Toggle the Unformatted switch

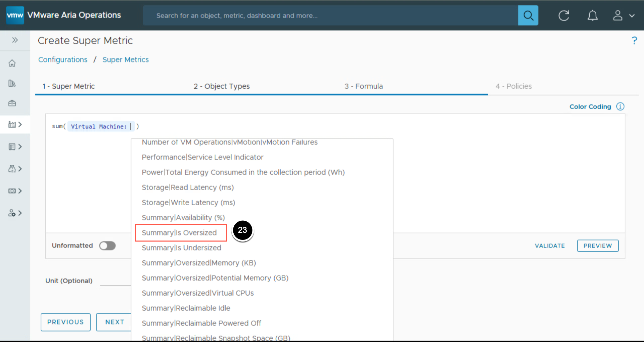107,246
